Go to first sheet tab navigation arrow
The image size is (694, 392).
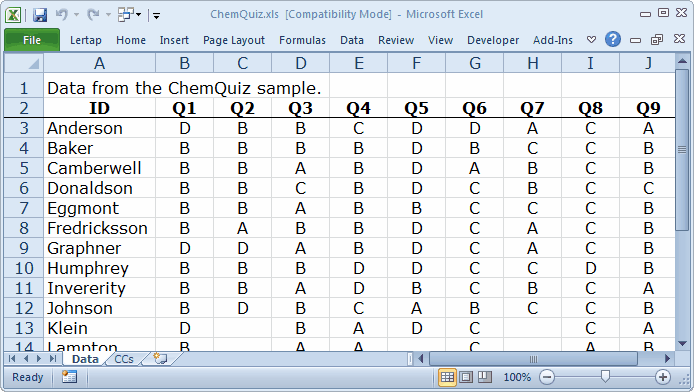tap(12, 359)
